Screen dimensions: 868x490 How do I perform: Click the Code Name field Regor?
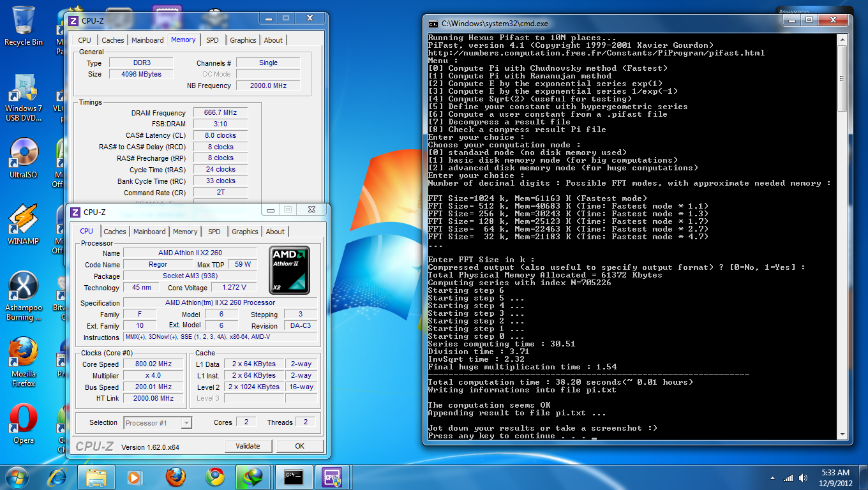(x=158, y=264)
